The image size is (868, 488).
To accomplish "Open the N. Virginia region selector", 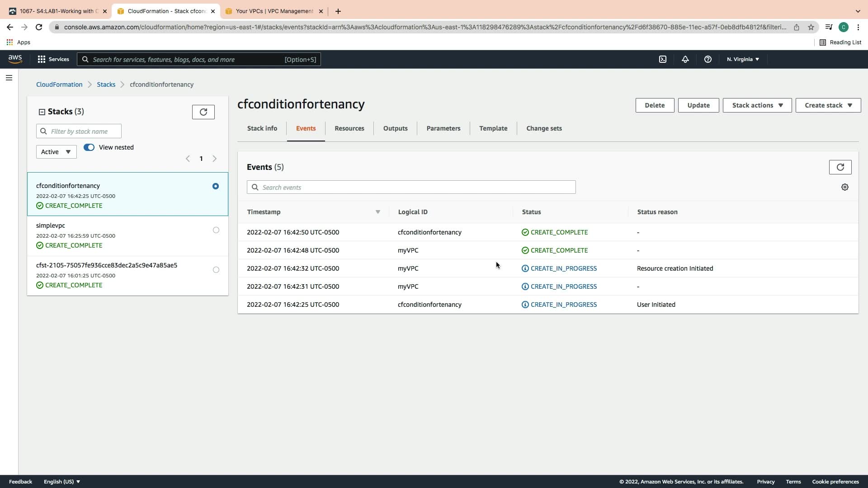I will tap(742, 59).
